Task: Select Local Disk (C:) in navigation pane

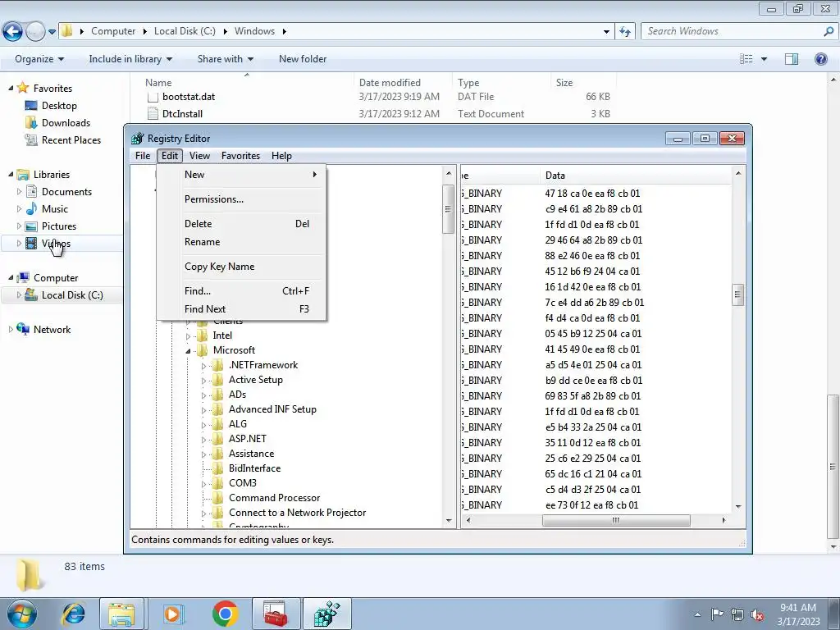Action: [x=72, y=295]
